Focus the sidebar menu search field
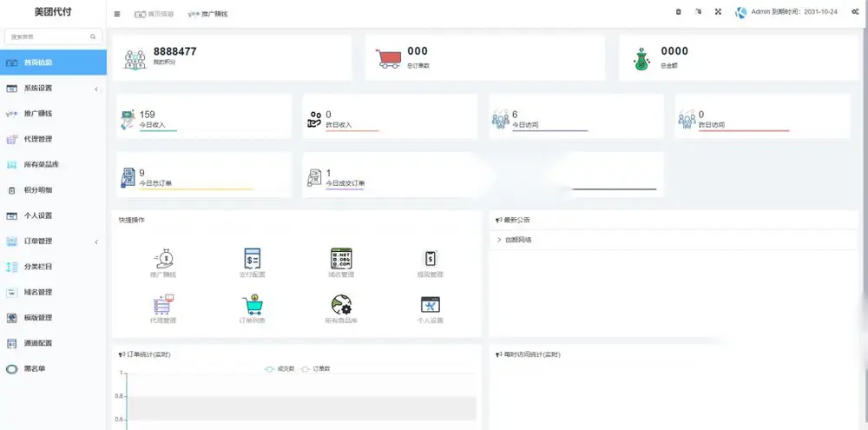This screenshot has width=868, height=430. point(53,37)
